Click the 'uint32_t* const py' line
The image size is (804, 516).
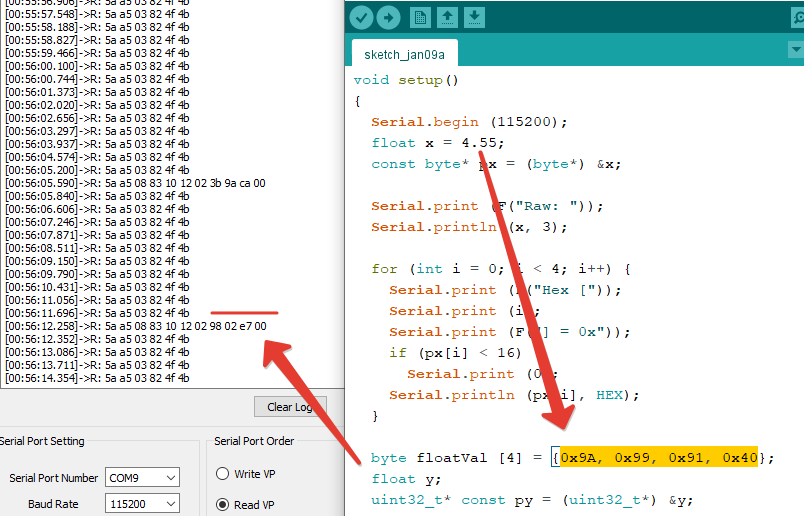pos(532,500)
